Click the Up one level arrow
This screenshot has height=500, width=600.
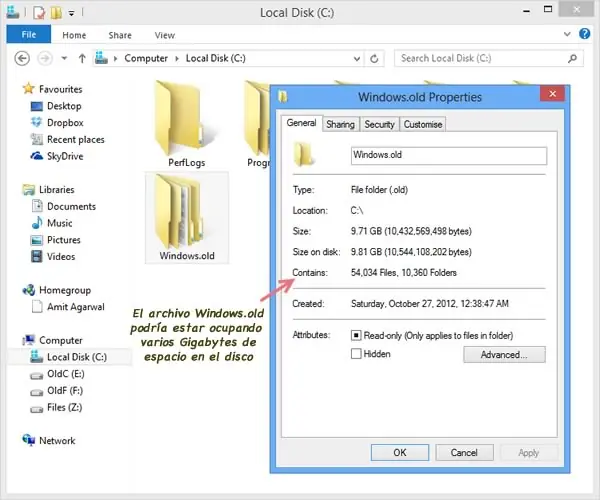(79, 59)
